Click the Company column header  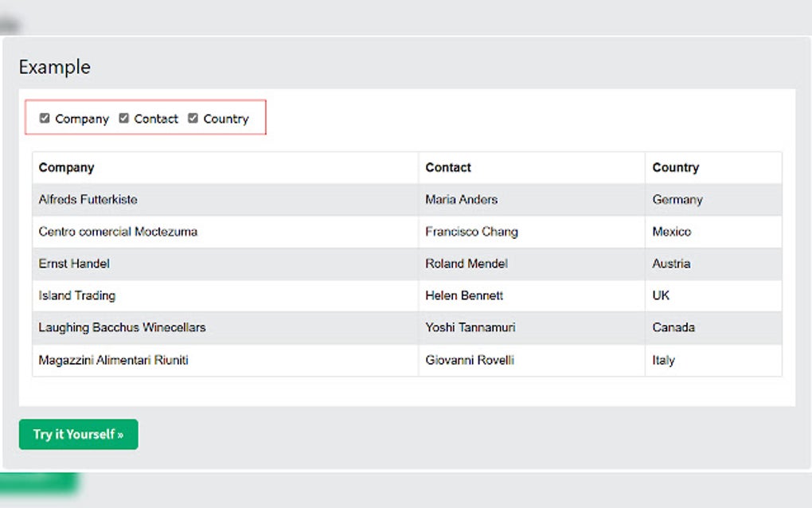coord(67,168)
